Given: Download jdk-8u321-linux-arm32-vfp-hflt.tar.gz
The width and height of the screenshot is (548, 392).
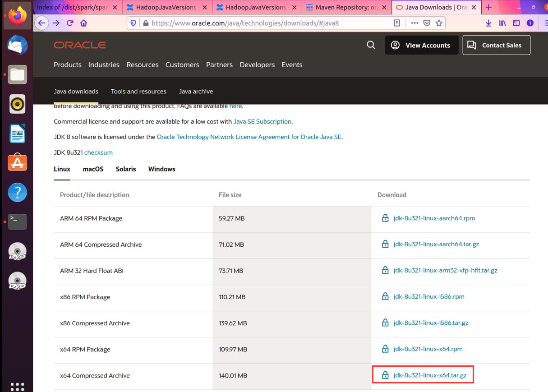Looking at the screenshot, I should (446, 271).
